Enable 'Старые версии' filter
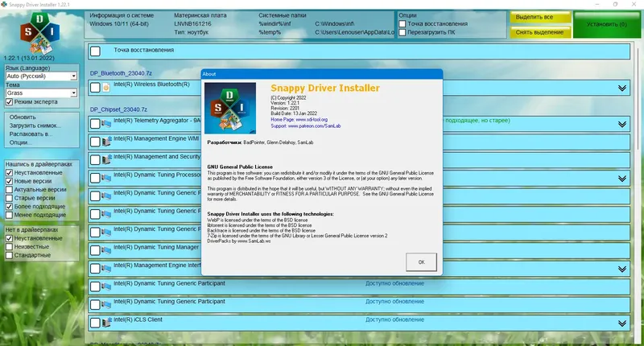The width and height of the screenshot is (644, 346). pos(9,198)
